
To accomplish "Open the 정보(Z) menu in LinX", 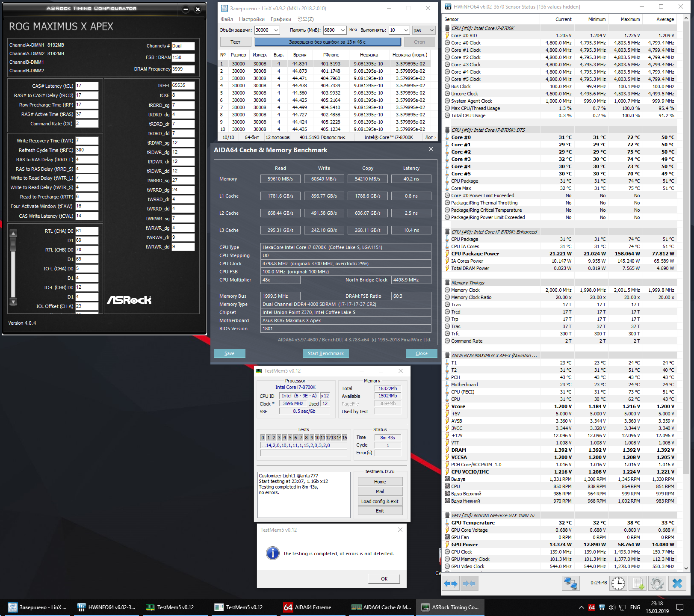I will pos(305,19).
